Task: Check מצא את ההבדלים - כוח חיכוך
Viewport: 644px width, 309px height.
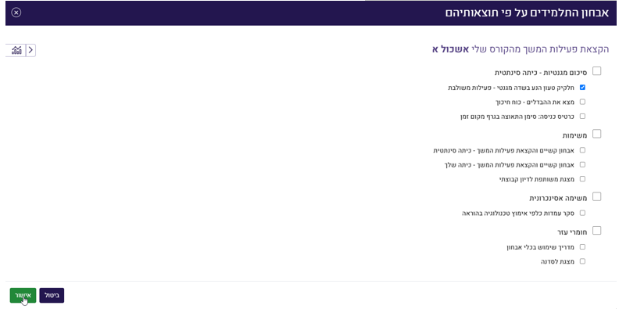Action: pyautogui.click(x=582, y=102)
